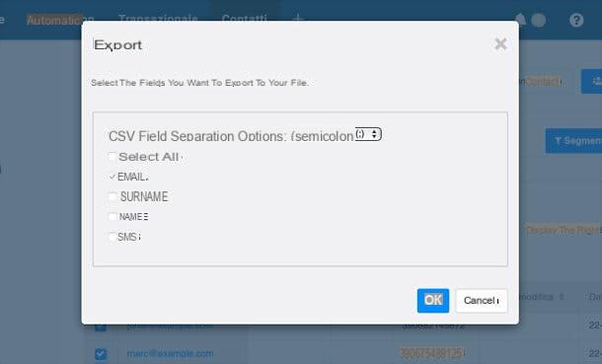
Task: Close the Export dialog with X
Action: (x=500, y=44)
